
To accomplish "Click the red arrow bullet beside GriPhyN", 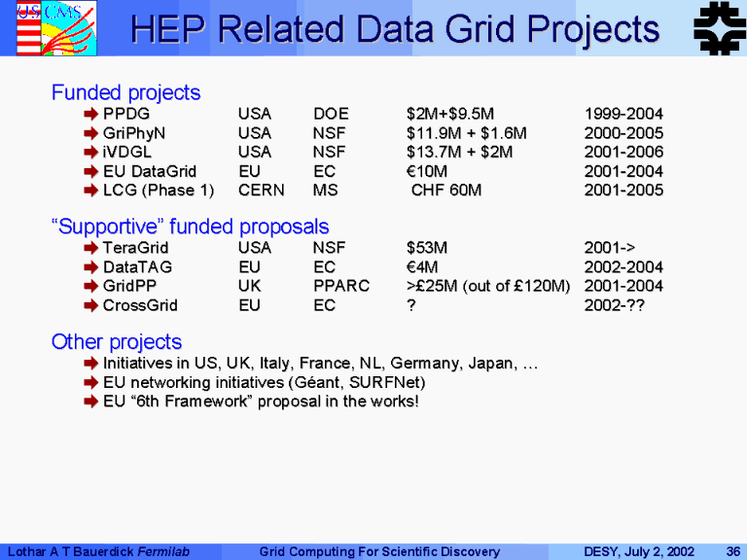I will [x=90, y=133].
